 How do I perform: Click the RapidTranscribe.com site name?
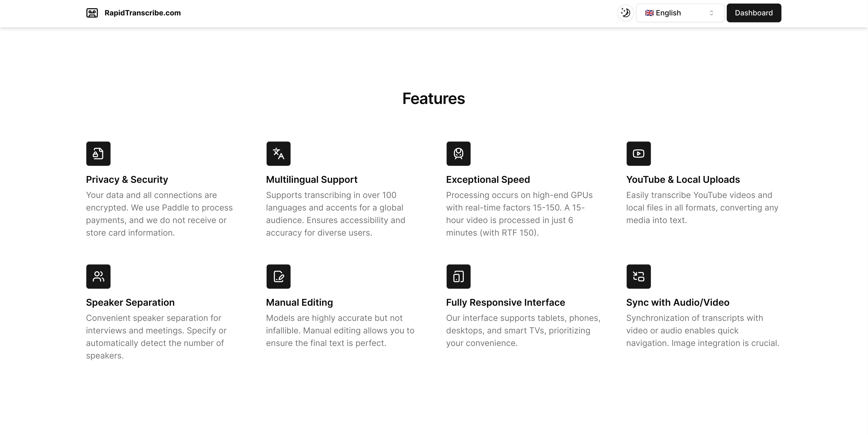point(142,13)
